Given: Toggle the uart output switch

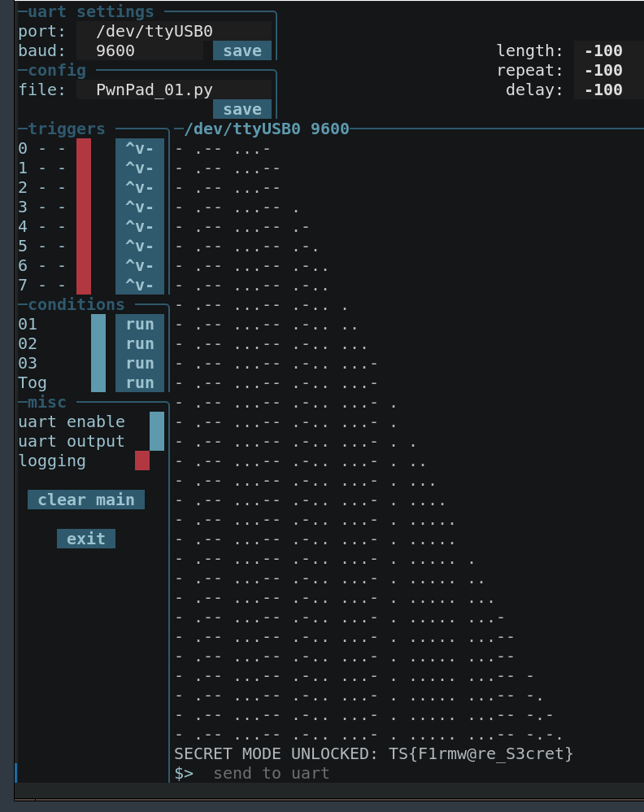Looking at the screenshot, I should [x=157, y=441].
